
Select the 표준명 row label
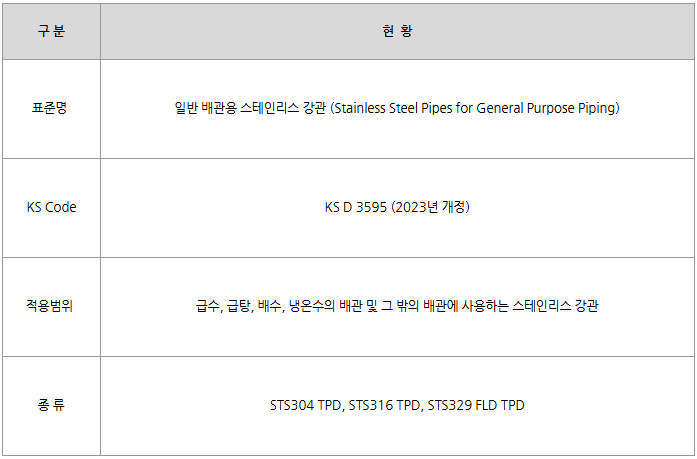pos(51,108)
